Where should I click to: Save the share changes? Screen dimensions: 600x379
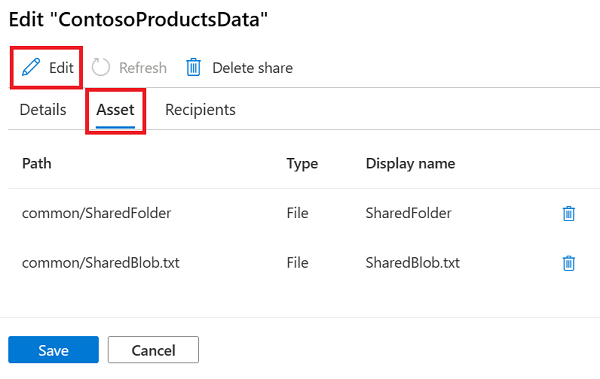[54, 350]
